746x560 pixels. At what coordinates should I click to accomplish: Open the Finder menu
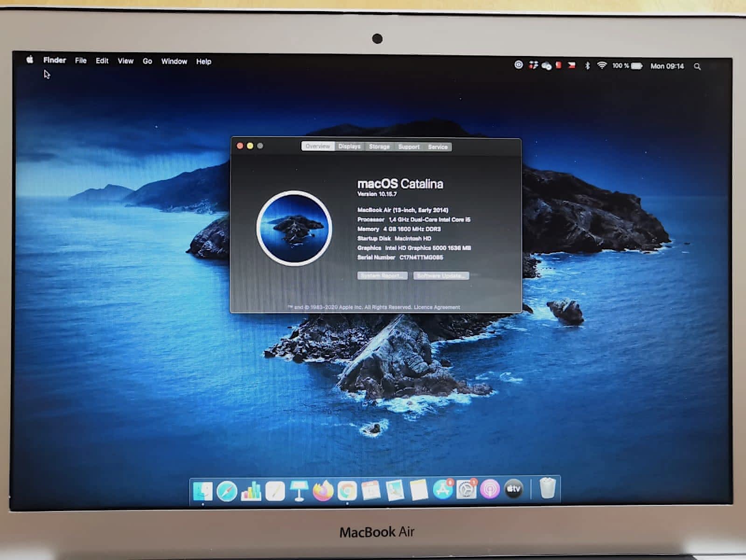[55, 60]
